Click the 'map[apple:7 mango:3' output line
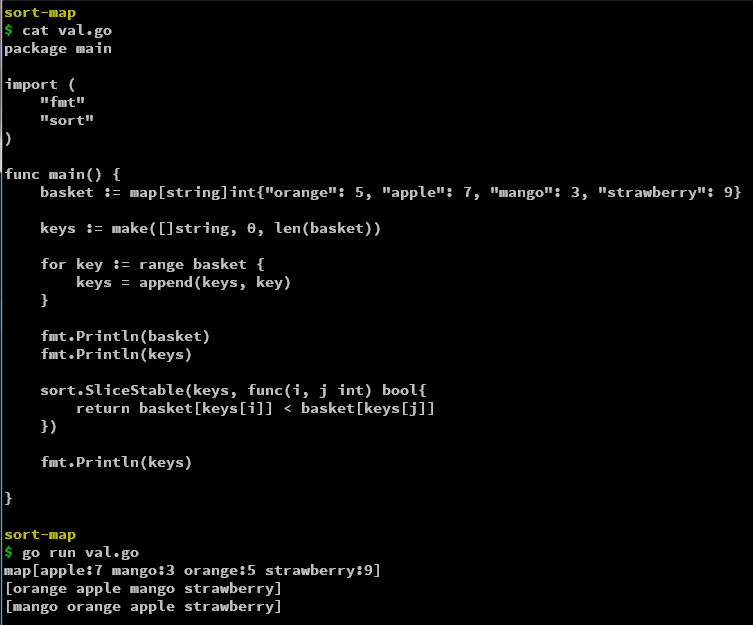753x625 pixels. pos(192,570)
